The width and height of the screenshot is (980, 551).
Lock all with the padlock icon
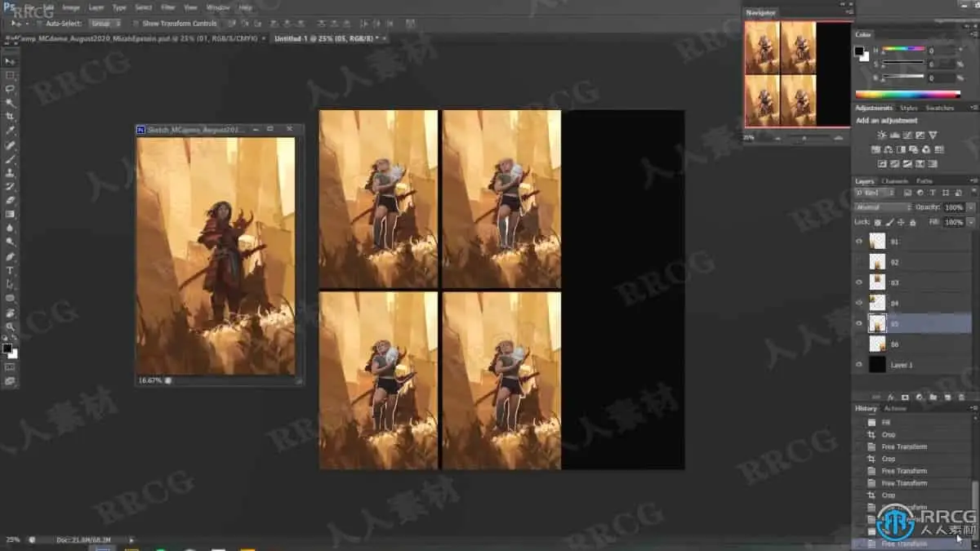pos(912,222)
